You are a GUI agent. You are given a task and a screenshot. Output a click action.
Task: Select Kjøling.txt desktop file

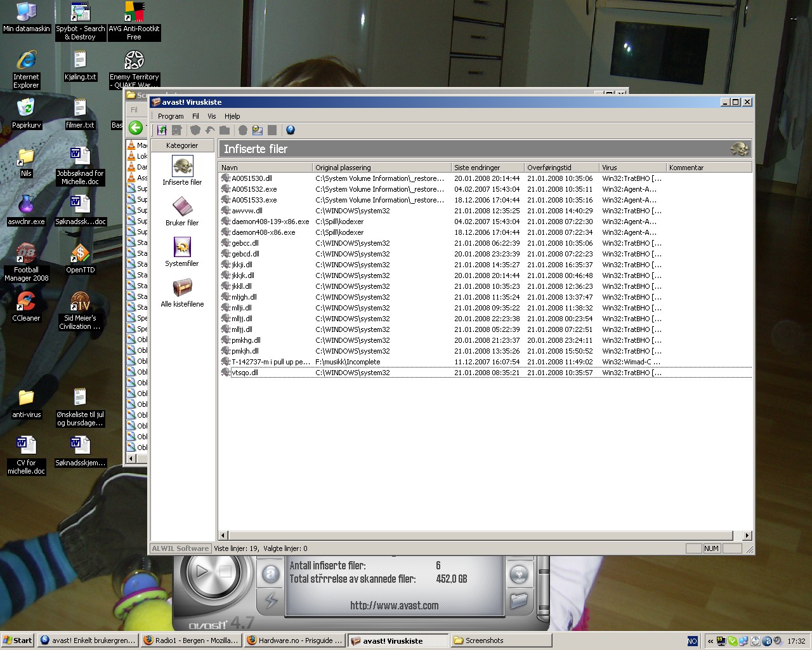[80, 65]
